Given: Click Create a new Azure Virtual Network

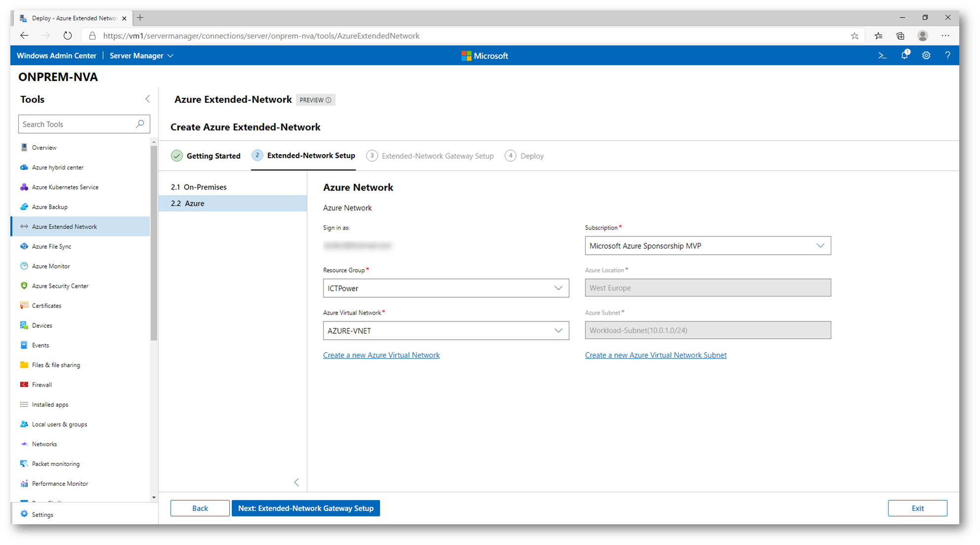Looking at the screenshot, I should point(381,355).
